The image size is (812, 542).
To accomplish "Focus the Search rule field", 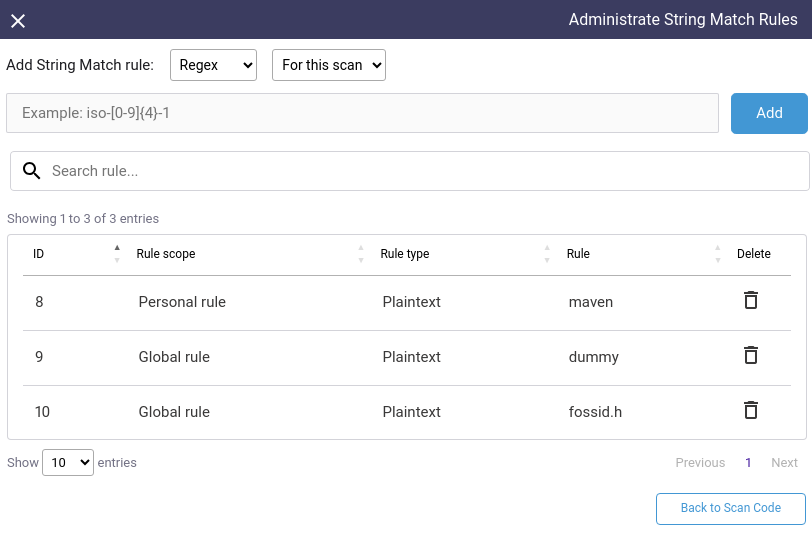I will pyautogui.click(x=410, y=171).
